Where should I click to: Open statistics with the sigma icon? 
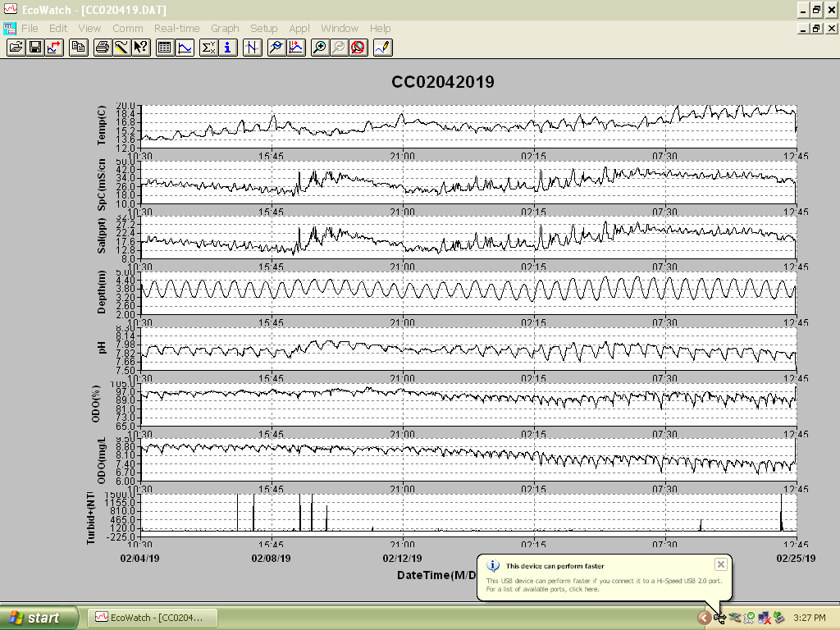click(x=208, y=48)
